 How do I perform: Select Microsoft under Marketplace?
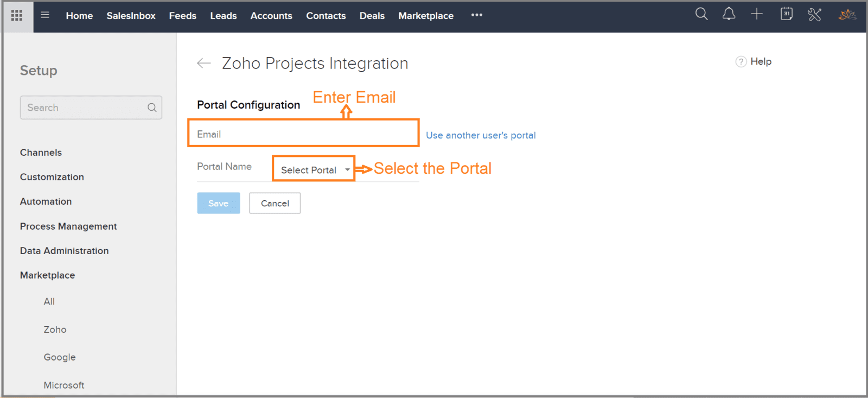tap(64, 385)
